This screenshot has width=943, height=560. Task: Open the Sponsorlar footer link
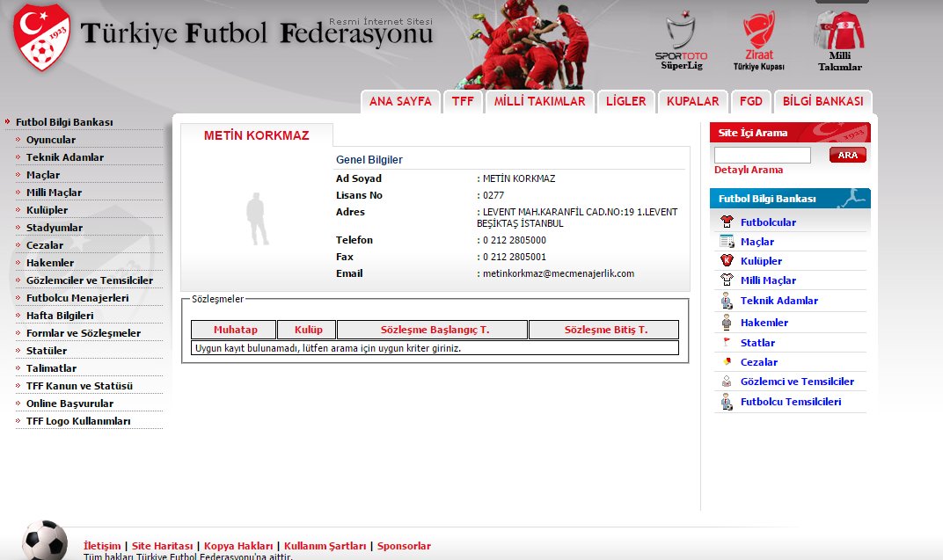pos(404,546)
